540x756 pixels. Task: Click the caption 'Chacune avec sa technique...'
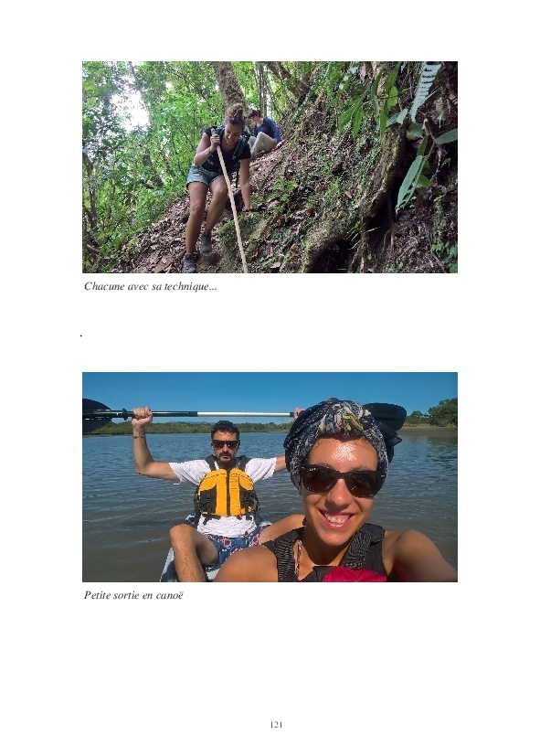pos(150,286)
